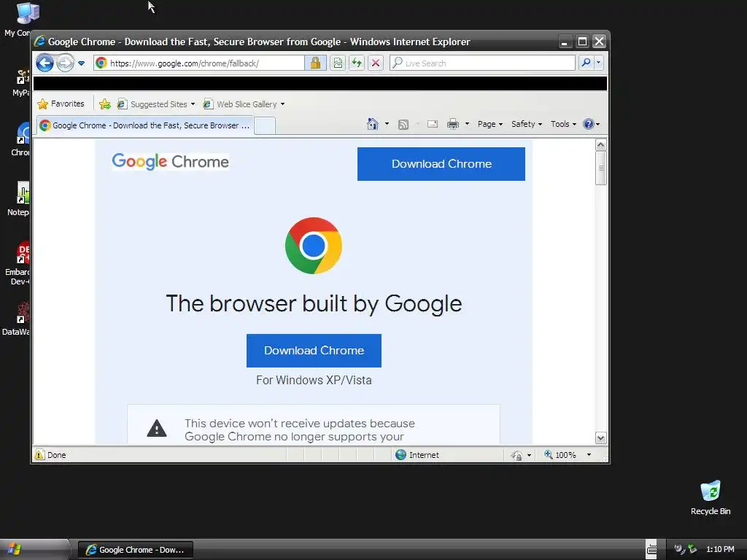Select the Google Chrome download tab
747x560 pixels.
(x=145, y=125)
